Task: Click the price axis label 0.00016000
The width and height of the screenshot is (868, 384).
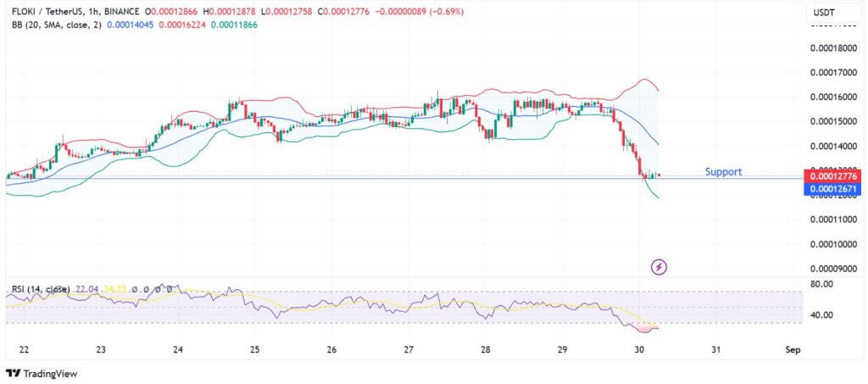Action: 834,97
